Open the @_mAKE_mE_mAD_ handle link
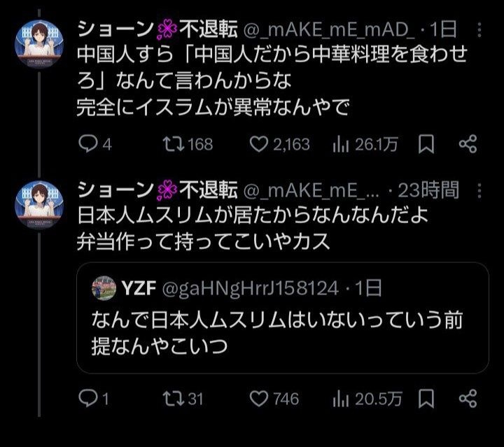The width and height of the screenshot is (504, 447). tap(328, 29)
